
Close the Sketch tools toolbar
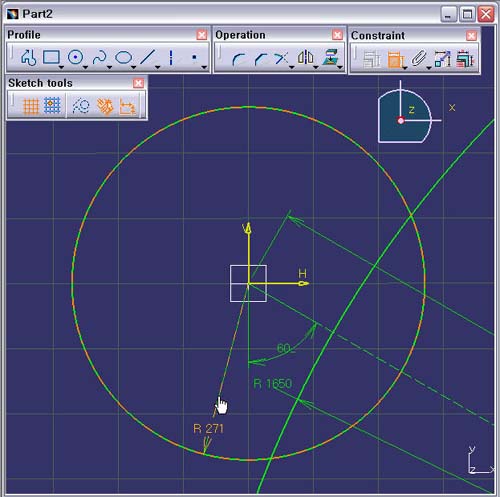pyautogui.click(x=138, y=83)
